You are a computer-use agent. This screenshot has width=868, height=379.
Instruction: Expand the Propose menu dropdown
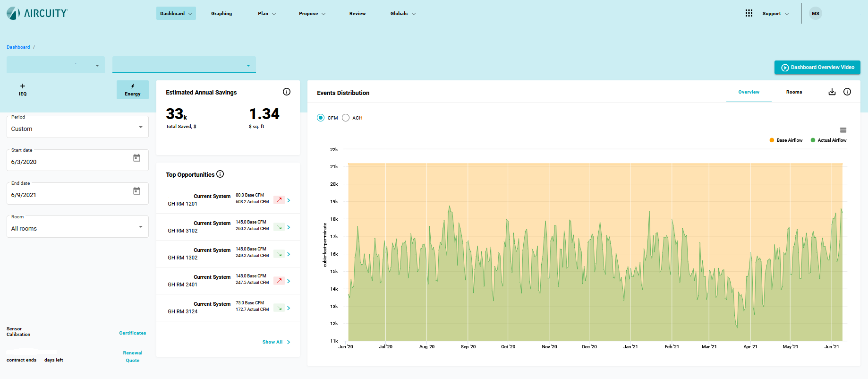tap(312, 14)
